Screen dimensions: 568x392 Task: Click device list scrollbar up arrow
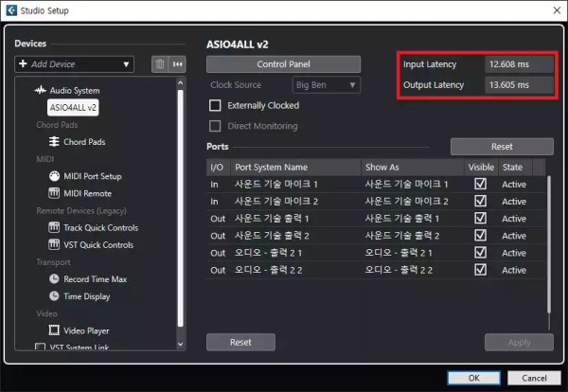coord(180,83)
